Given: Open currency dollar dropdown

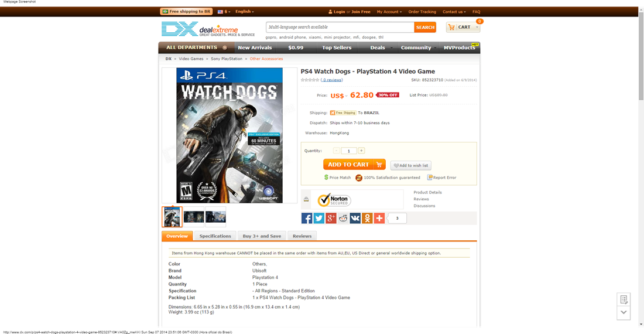Looking at the screenshot, I should pos(224,12).
